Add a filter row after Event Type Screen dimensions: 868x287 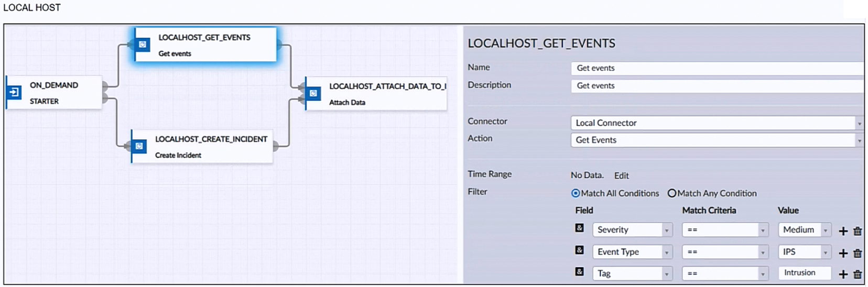tap(843, 253)
